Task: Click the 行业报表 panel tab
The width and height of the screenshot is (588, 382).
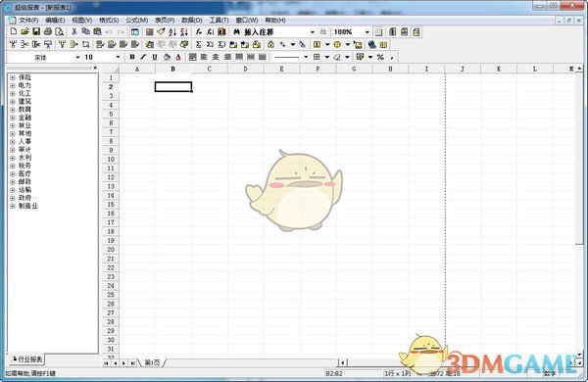Action: [27, 359]
